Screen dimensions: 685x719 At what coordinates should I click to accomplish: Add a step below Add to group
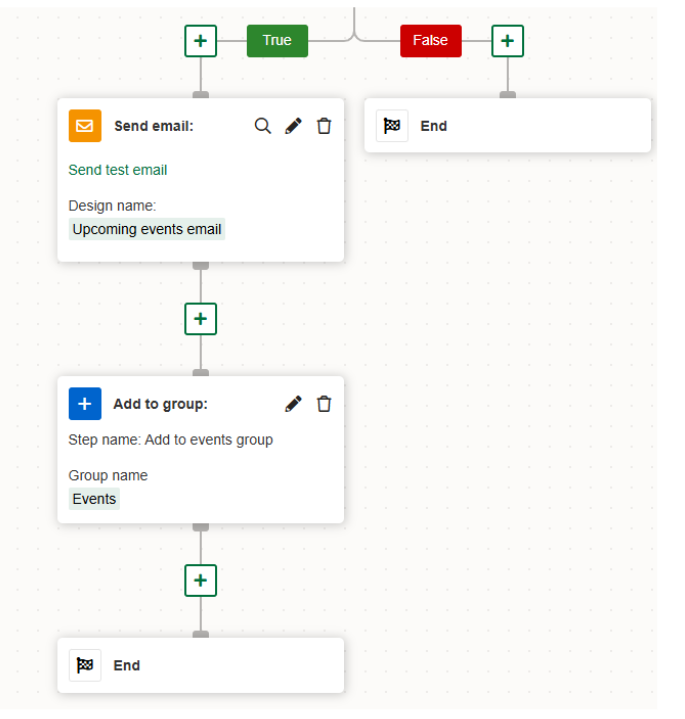[201, 580]
